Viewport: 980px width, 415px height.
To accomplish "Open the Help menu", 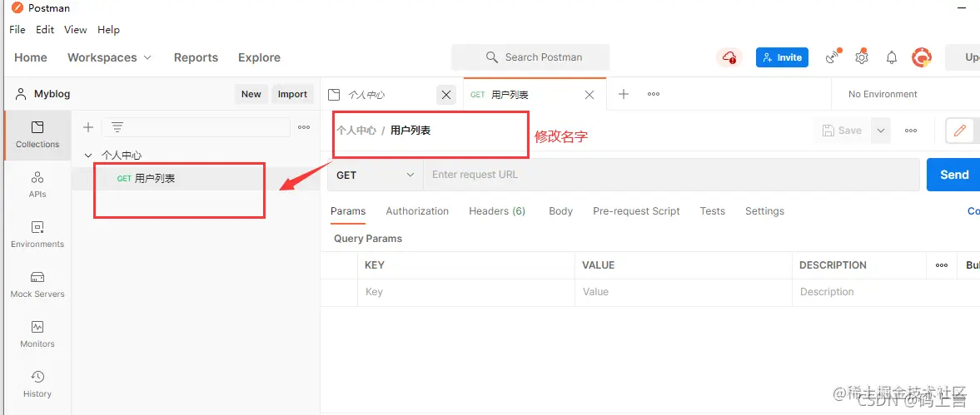I will pos(109,29).
